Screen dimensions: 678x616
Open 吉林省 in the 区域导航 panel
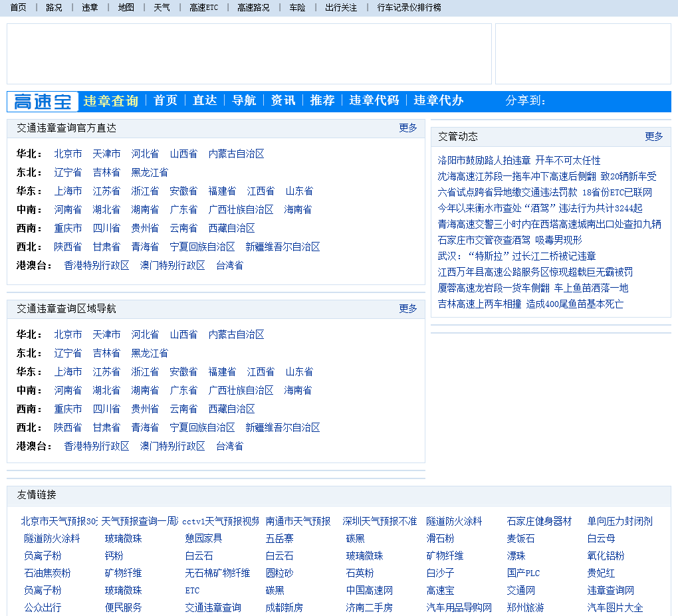[x=106, y=353]
